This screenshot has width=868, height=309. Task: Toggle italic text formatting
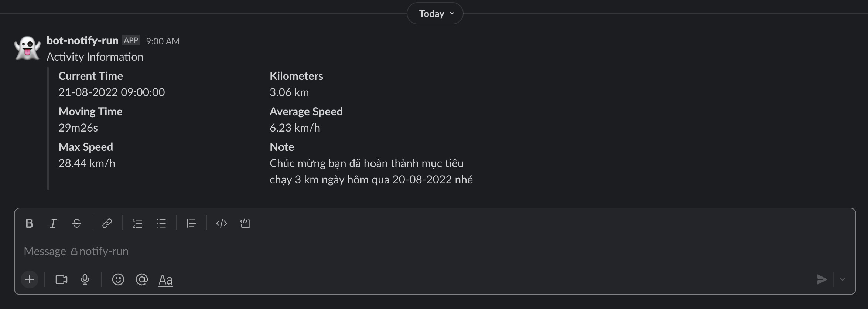pos(53,223)
